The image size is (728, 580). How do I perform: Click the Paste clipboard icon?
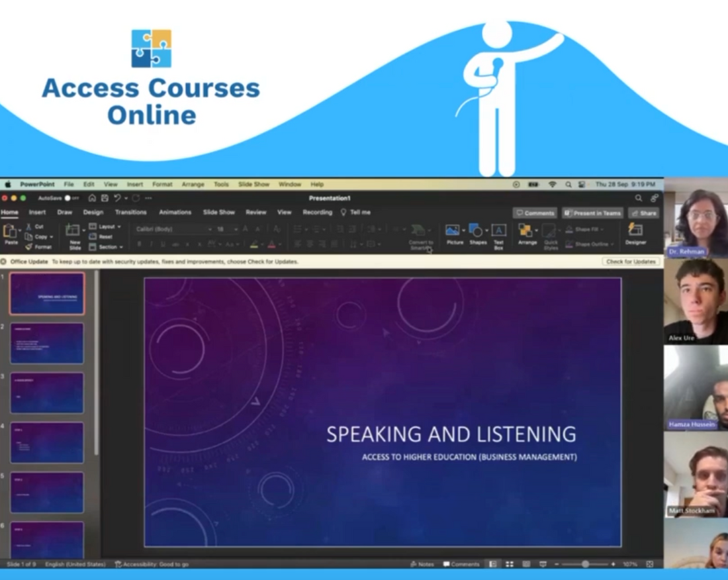11,232
